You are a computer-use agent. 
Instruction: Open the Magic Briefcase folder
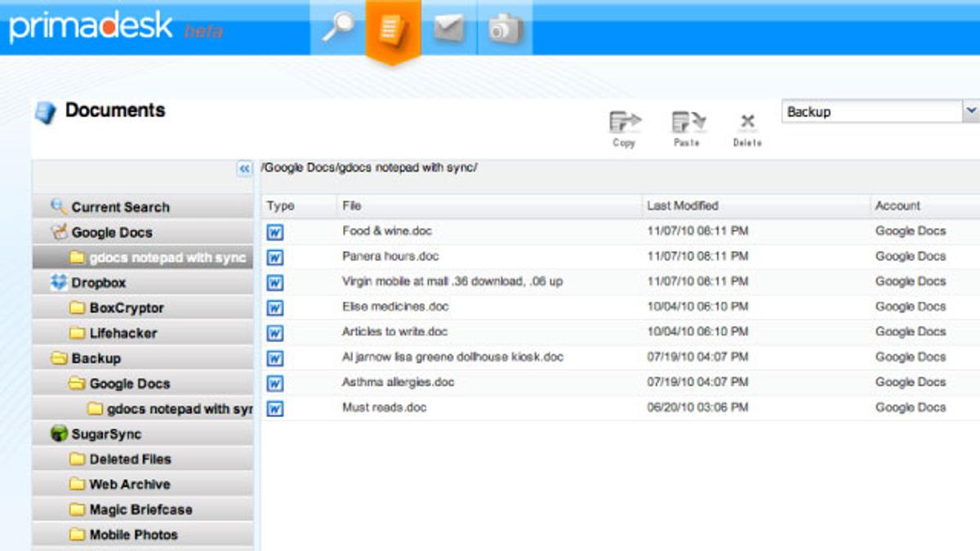140,509
